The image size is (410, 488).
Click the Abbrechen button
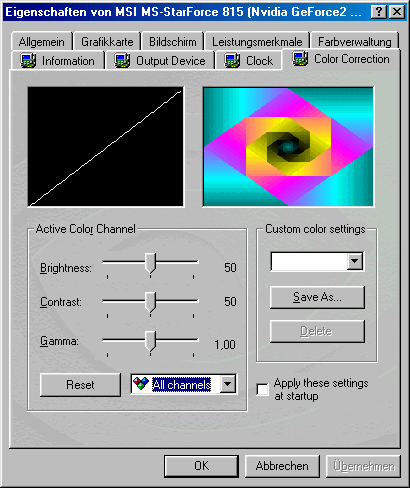[x=282, y=466]
